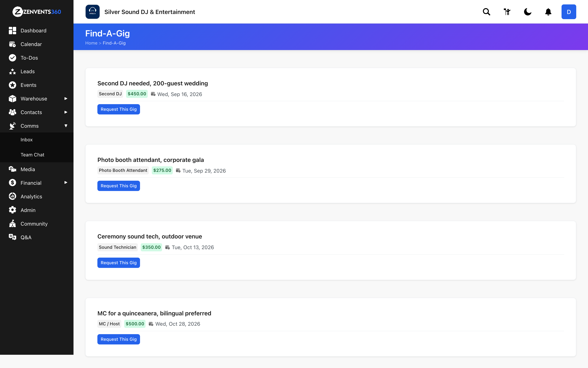The image size is (588, 368).
Task: Request the MC quinceanera gig
Action: tap(119, 339)
